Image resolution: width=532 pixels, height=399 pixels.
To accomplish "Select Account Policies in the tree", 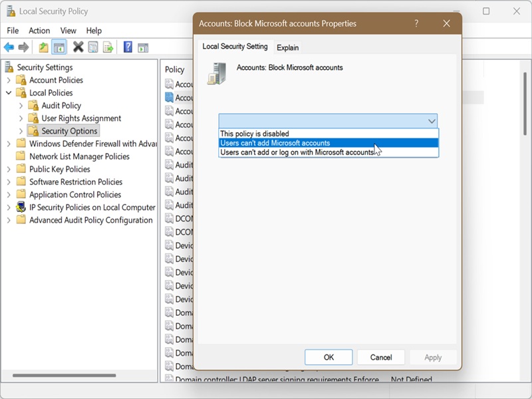I will pos(56,80).
